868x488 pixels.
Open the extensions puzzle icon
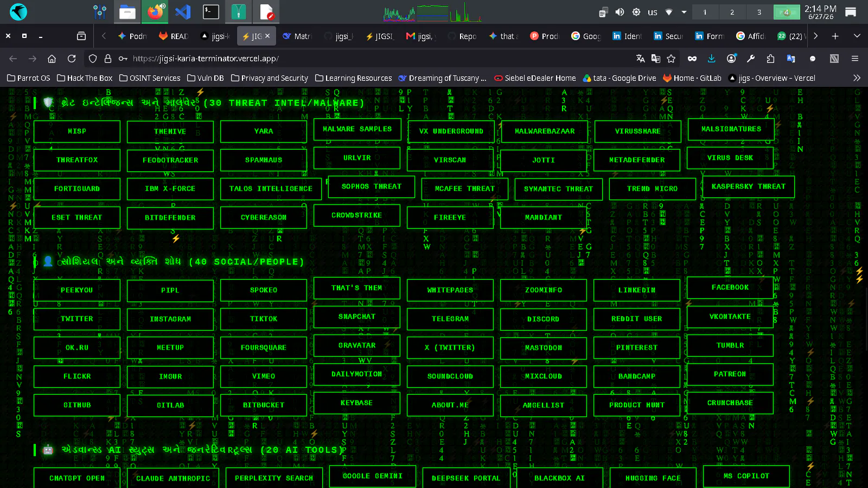click(770, 59)
